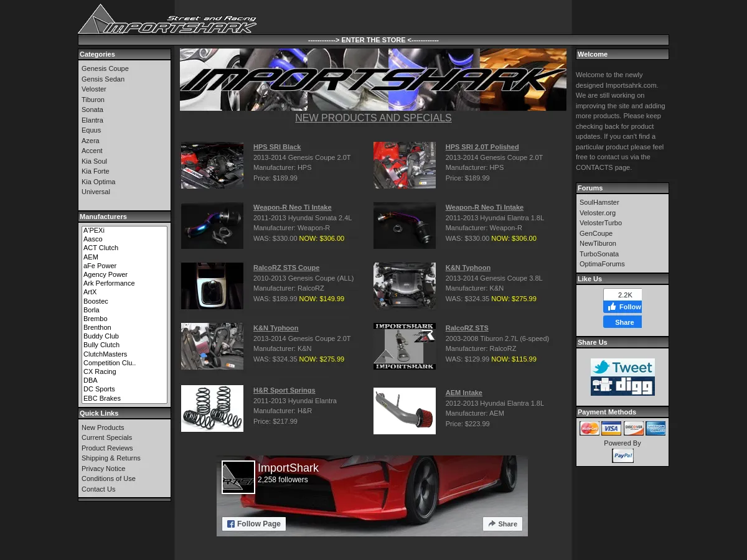Click the American Express card icon
The image size is (747, 560).
(655, 428)
